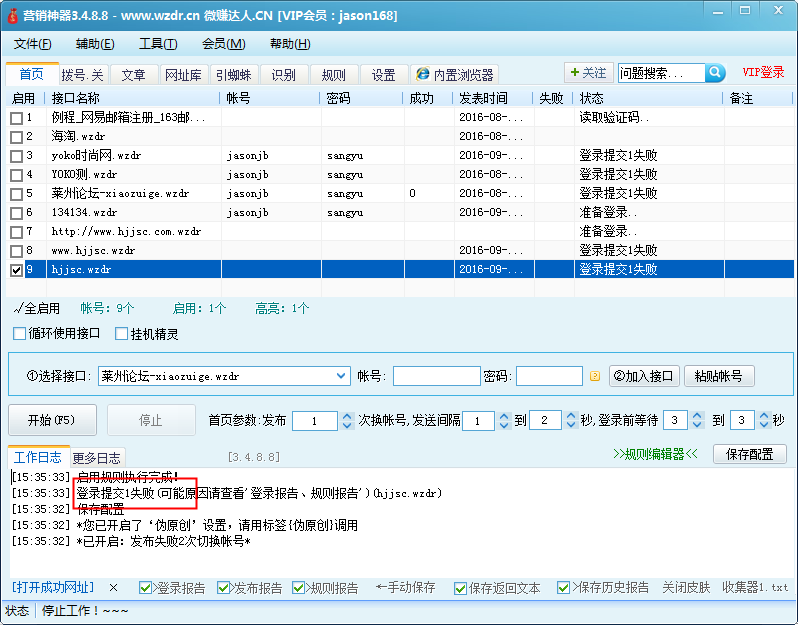Click the 帐号 input field
The width and height of the screenshot is (798, 625).
tap(436, 377)
